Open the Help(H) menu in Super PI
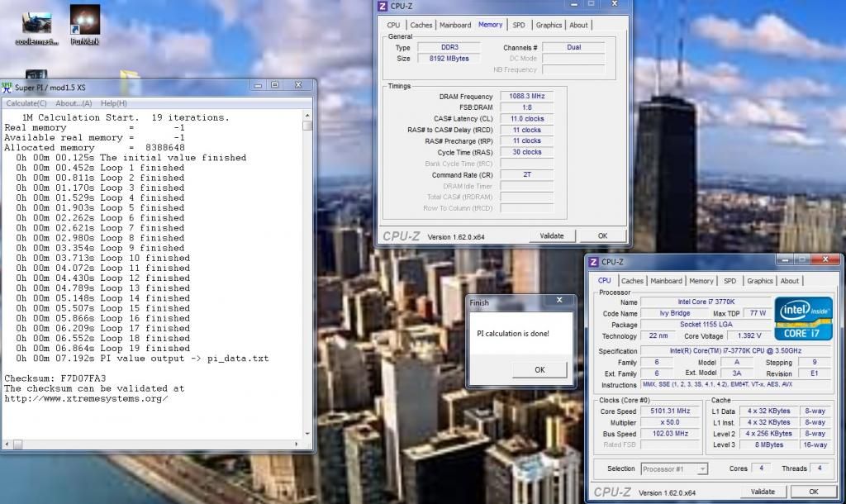The image size is (846, 504). 114,103
